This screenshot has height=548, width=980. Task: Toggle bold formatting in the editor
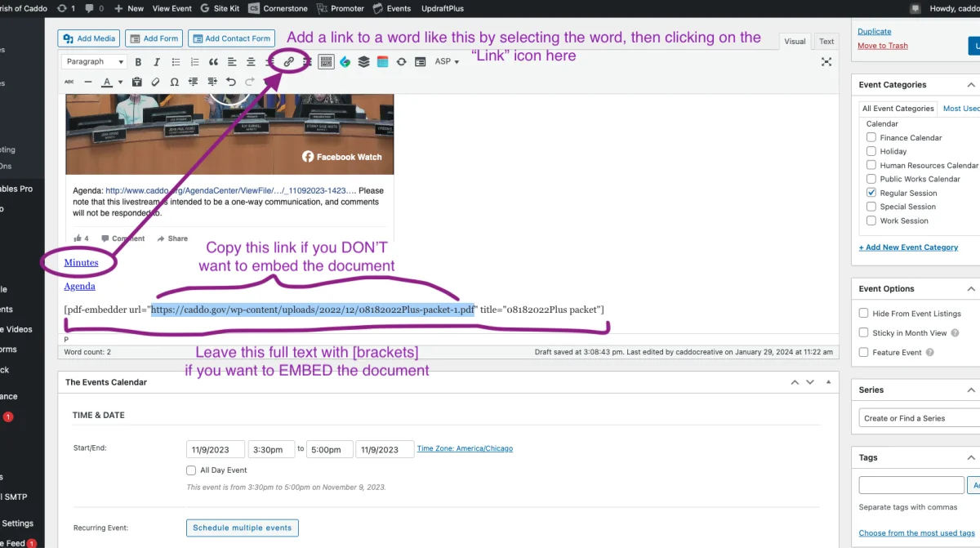coord(138,62)
